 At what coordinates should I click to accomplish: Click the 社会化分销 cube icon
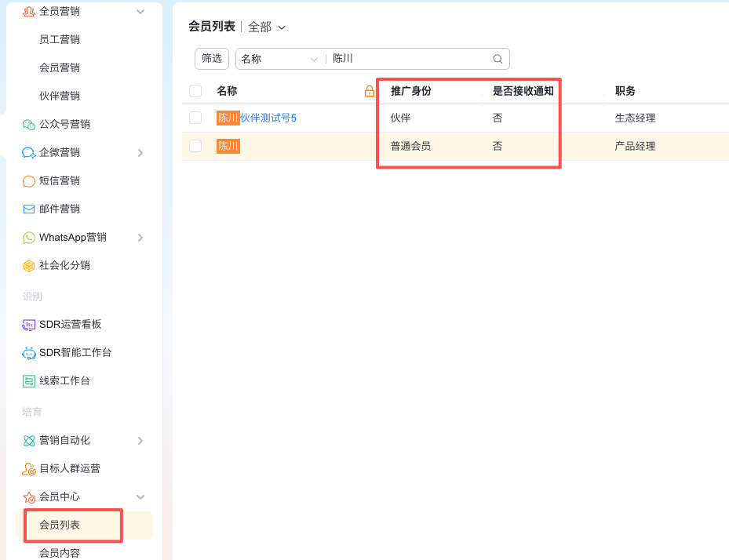(x=29, y=266)
